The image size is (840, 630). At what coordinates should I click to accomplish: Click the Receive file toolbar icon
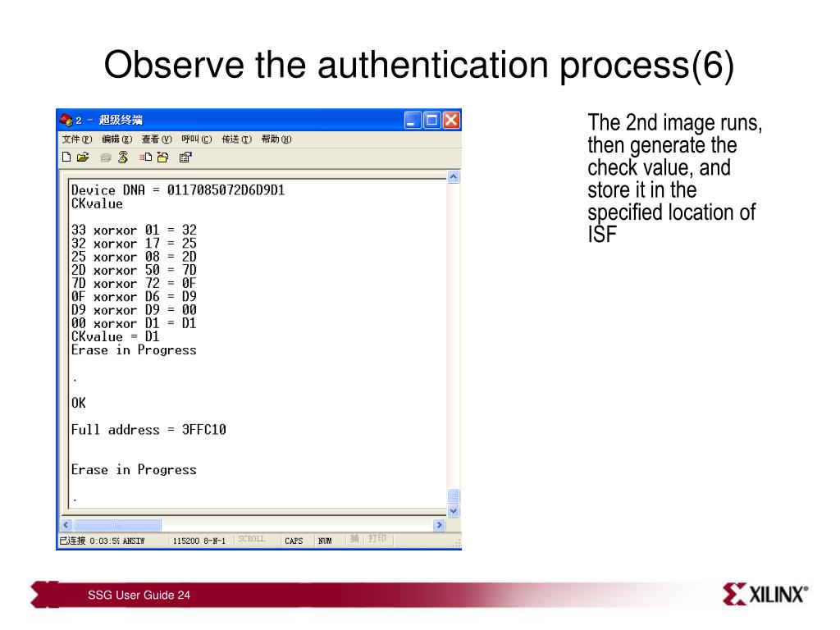coord(163,157)
